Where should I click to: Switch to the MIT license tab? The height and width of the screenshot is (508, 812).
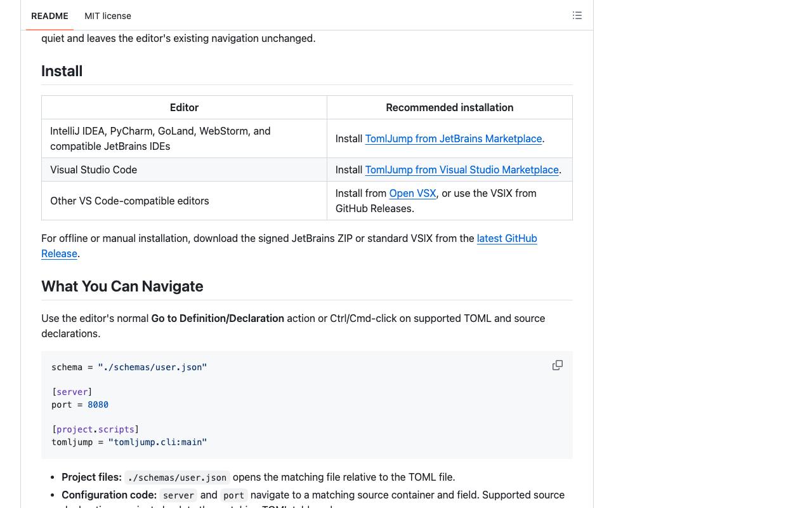tap(108, 16)
